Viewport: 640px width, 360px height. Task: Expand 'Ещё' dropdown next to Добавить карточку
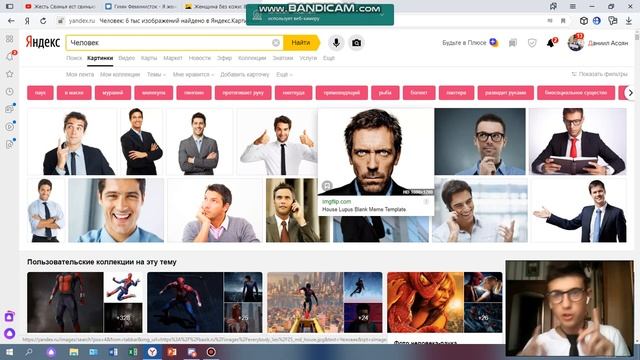tap(284, 74)
